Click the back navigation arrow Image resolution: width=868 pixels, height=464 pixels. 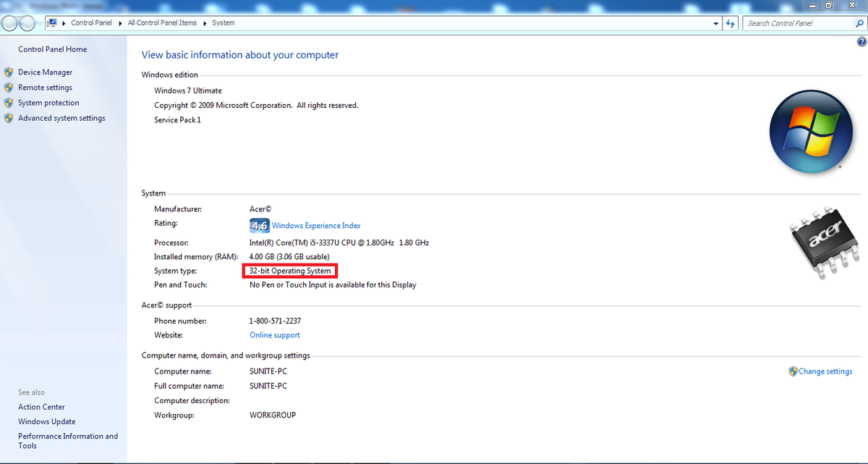(10, 22)
